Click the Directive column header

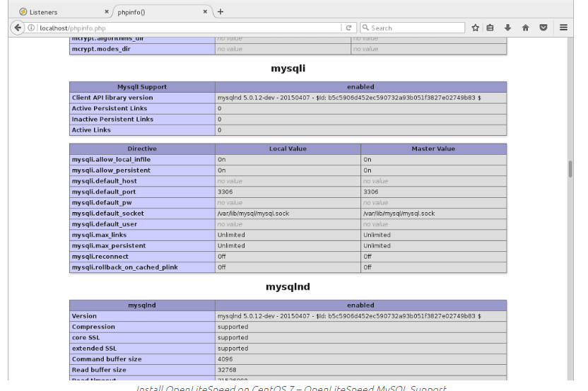pos(142,148)
